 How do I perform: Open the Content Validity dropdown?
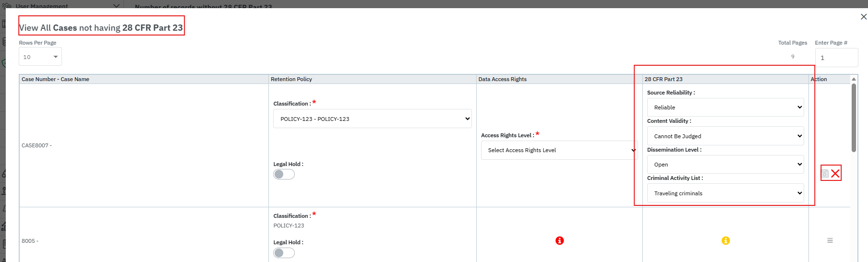point(725,136)
